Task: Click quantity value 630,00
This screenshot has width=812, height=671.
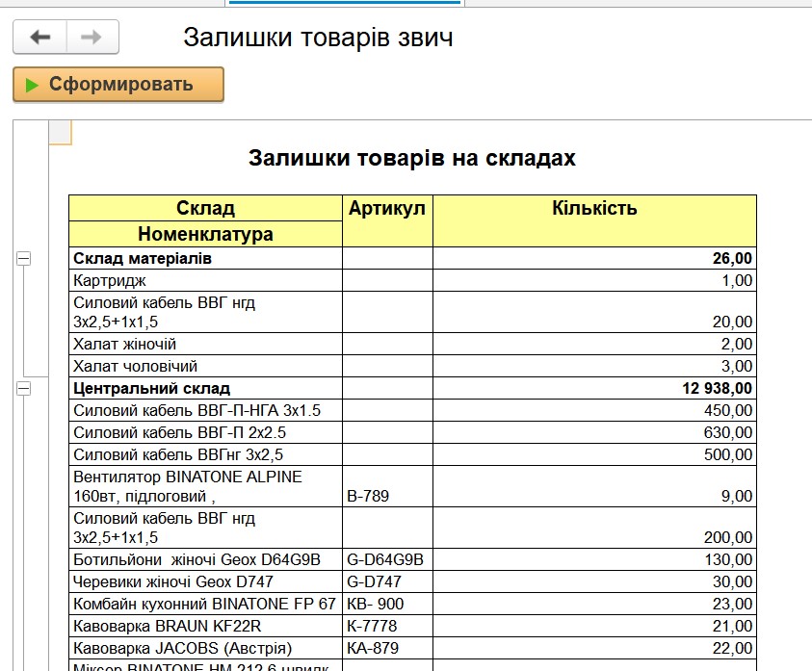Action: pyautogui.click(x=727, y=433)
